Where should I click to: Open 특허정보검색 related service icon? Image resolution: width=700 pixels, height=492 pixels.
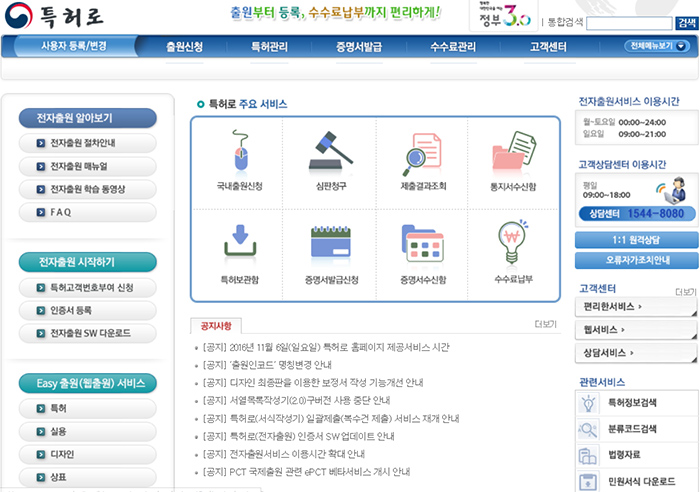pyautogui.click(x=589, y=403)
